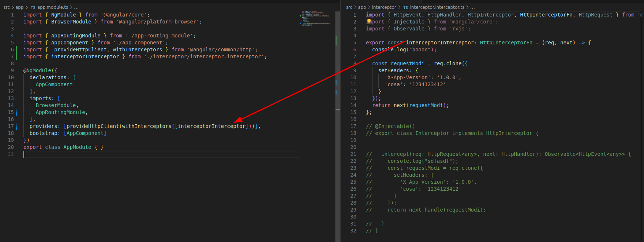The width and height of the screenshot is (644, 242).
Task: Click the uncommented 'X-App-Version' header key
Action: tap(407, 77)
